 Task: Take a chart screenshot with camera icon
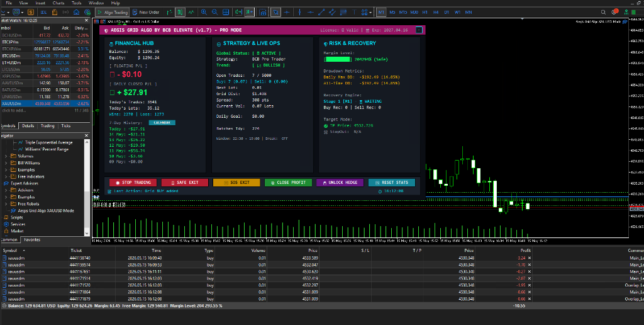point(263,13)
